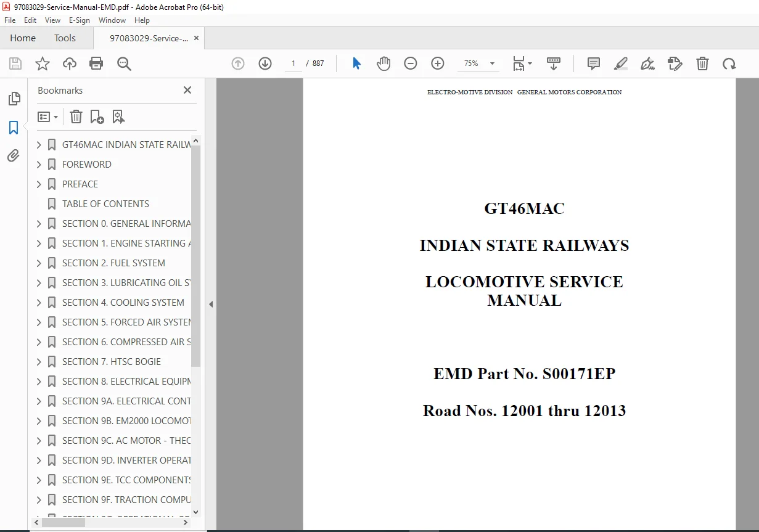Click bookmarks horizontal scrollbar right arrow
This screenshot has width=759, height=532.
point(186,522)
